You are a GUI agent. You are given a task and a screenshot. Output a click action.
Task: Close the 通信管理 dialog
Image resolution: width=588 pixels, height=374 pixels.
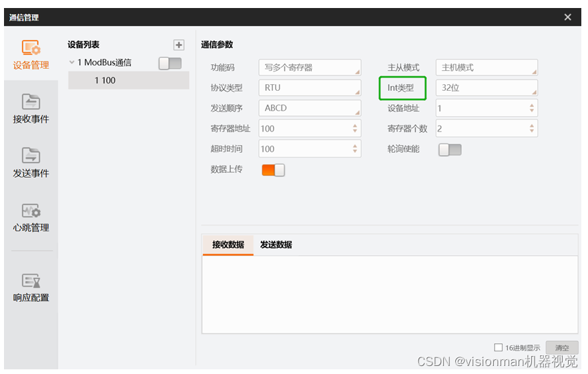point(567,17)
